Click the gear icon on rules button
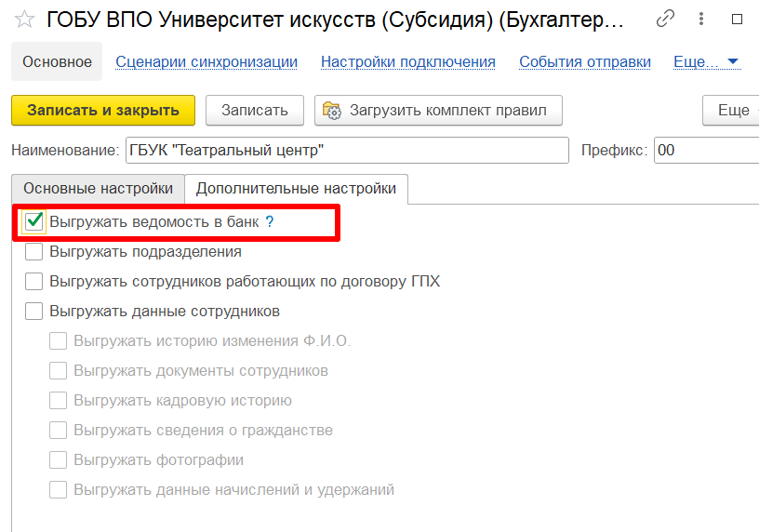The height and width of the screenshot is (532, 759). 332,111
